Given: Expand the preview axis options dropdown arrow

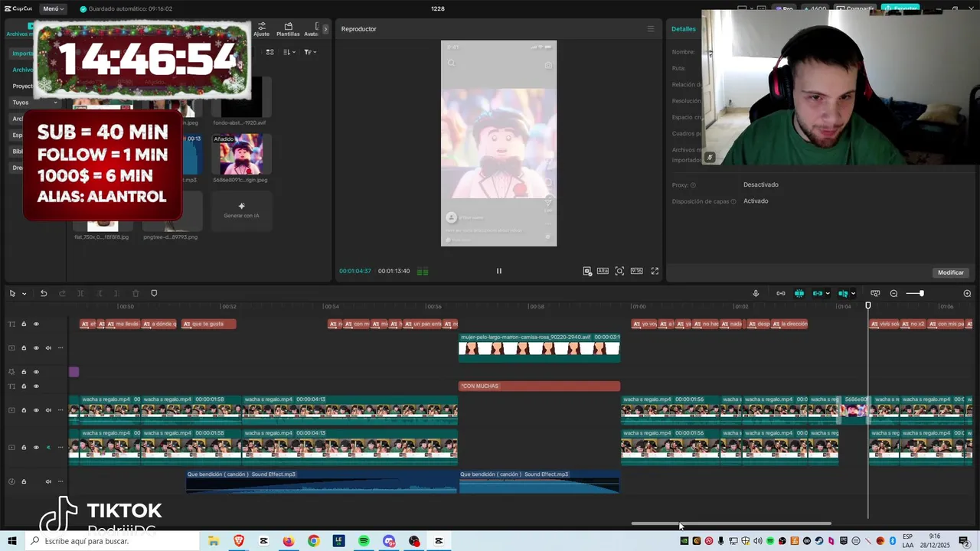Looking at the screenshot, I should pyautogui.click(x=853, y=294).
